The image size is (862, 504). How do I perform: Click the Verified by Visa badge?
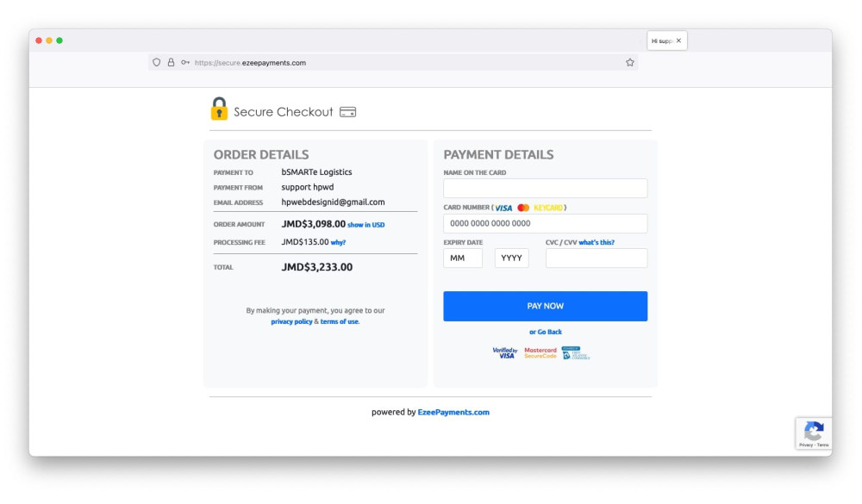[x=505, y=352]
